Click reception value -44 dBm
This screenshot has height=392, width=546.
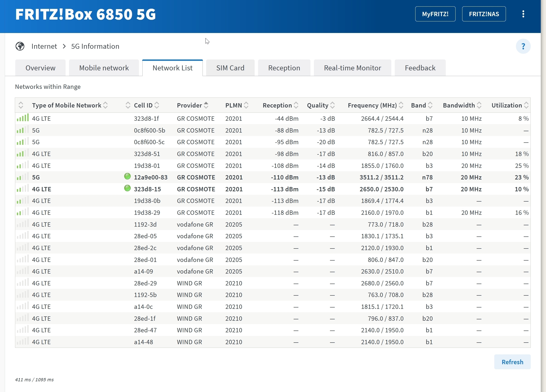[287, 118]
